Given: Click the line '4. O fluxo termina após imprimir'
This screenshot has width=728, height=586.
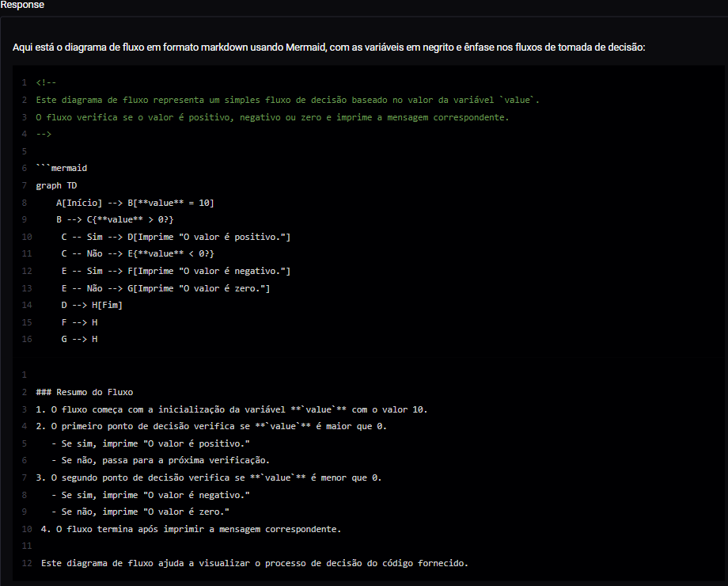Looking at the screenshot, I should coord(191,529).
